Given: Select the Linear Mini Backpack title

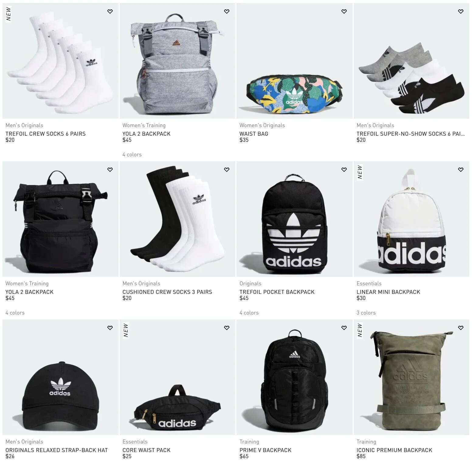Looking at the screenshot, I should click(x=388, y=292).
